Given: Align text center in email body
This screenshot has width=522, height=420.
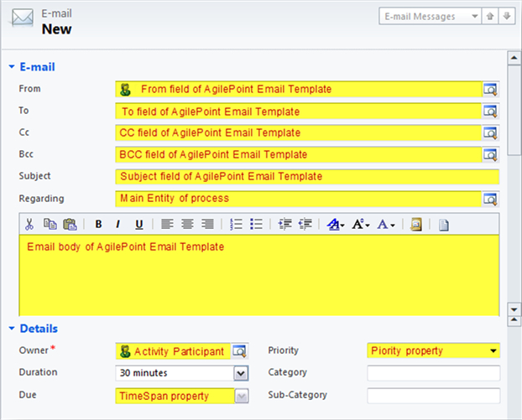Looking at the screenshot, I should [187, 224].
